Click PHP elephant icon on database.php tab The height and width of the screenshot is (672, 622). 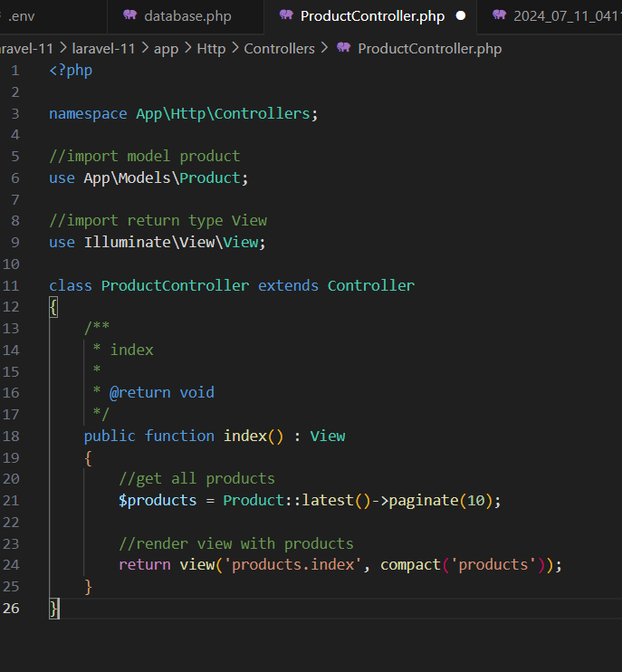(x=129, y=15)
